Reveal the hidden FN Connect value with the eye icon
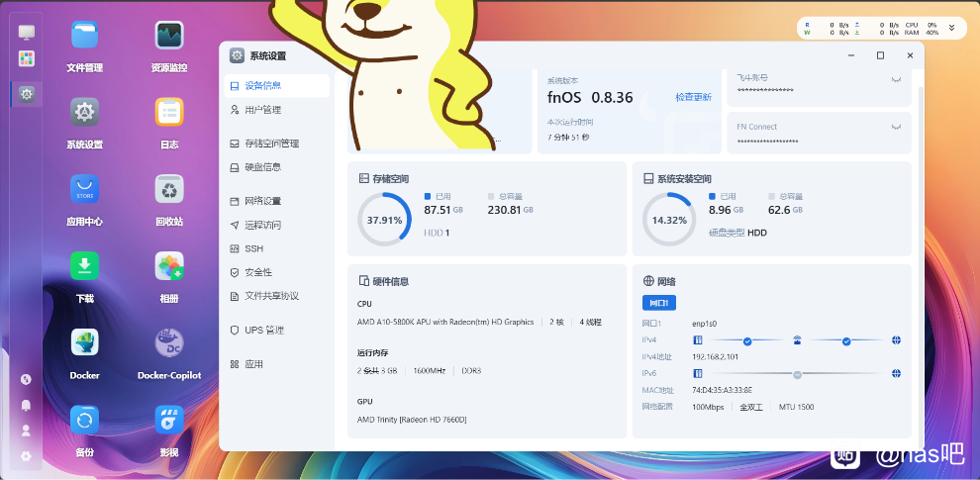This screenshot has width=980, height=480. [896, 127]
